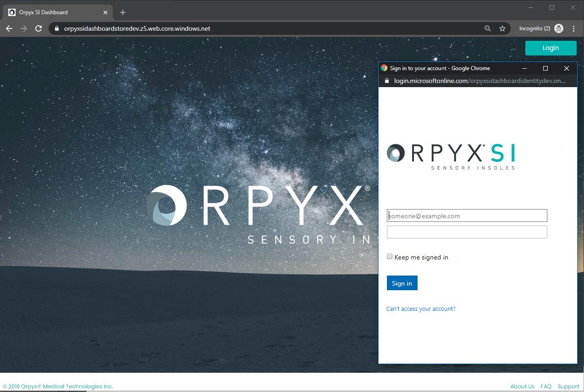This screenshot has height=392, width=584.
Task: Click the teal Login button
Action: (x=551, y=48)
